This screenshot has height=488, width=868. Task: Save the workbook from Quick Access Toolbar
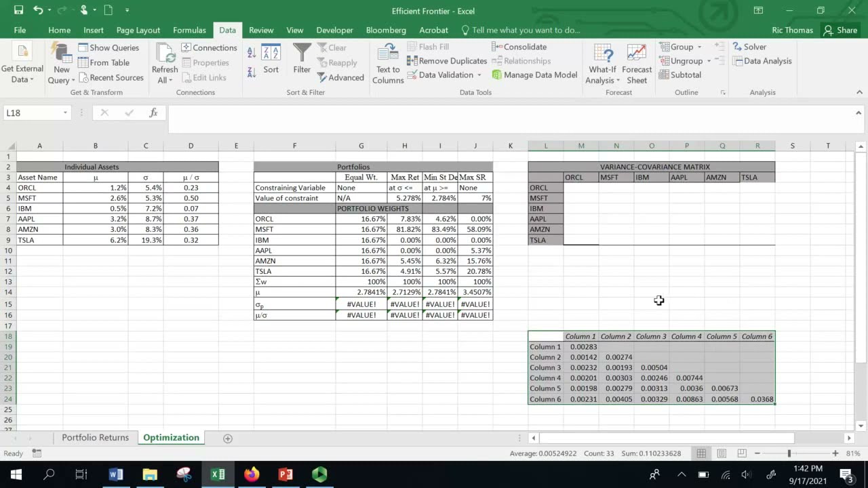18,10
